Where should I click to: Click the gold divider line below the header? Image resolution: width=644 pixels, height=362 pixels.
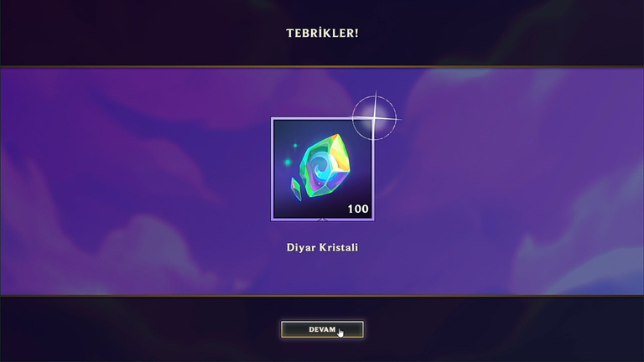322,66
